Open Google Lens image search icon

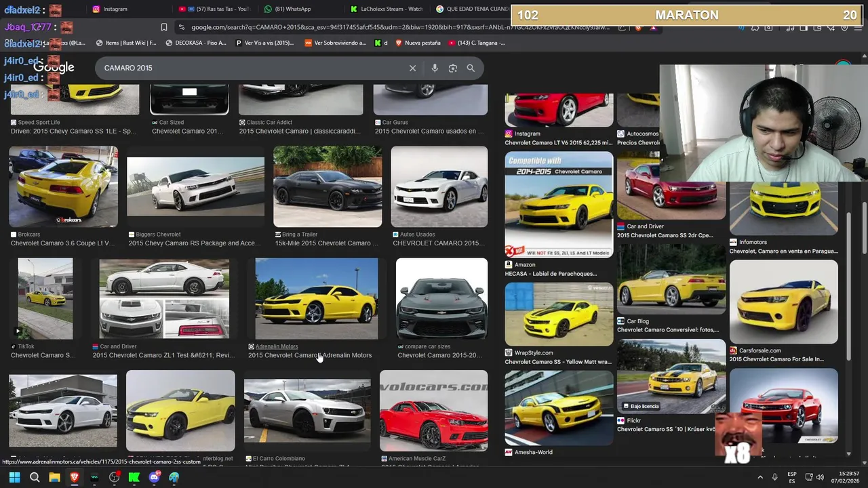pyautogui.click(x=453, y=68)
